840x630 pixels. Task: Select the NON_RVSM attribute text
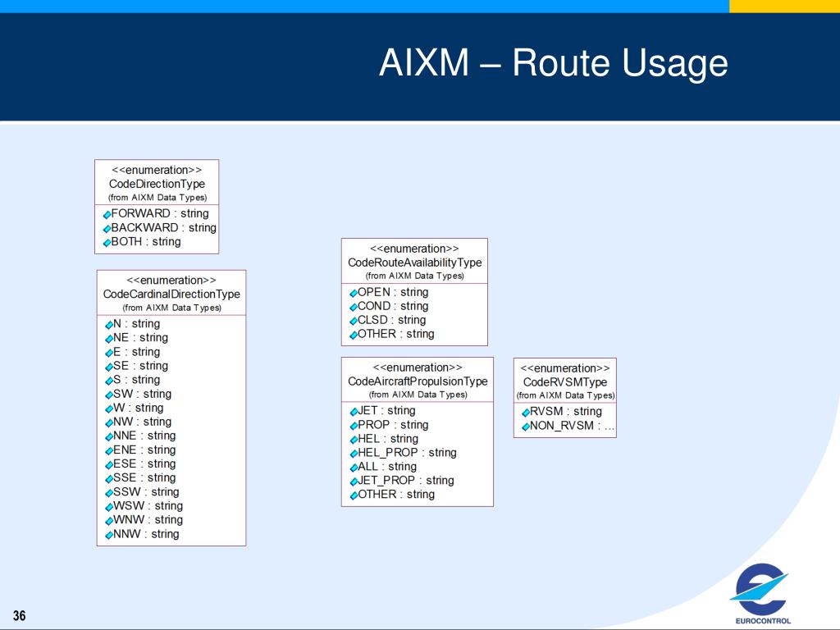[x=572, y=426]
